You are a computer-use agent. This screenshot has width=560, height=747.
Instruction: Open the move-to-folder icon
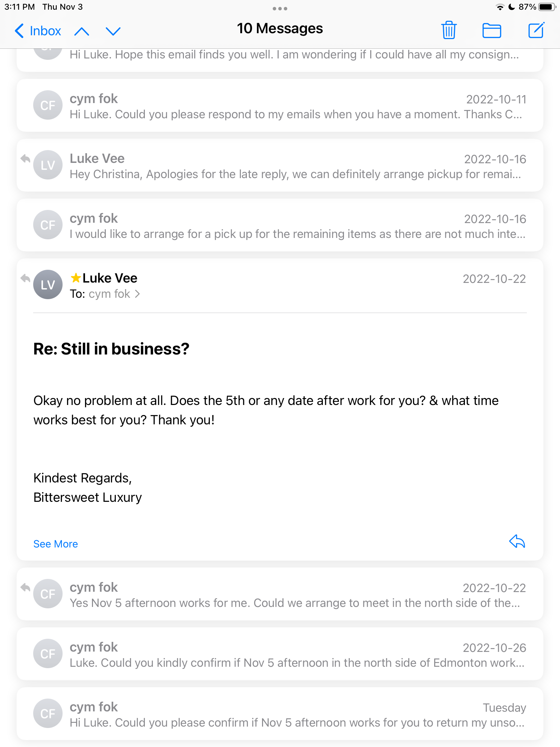(492, 30)
